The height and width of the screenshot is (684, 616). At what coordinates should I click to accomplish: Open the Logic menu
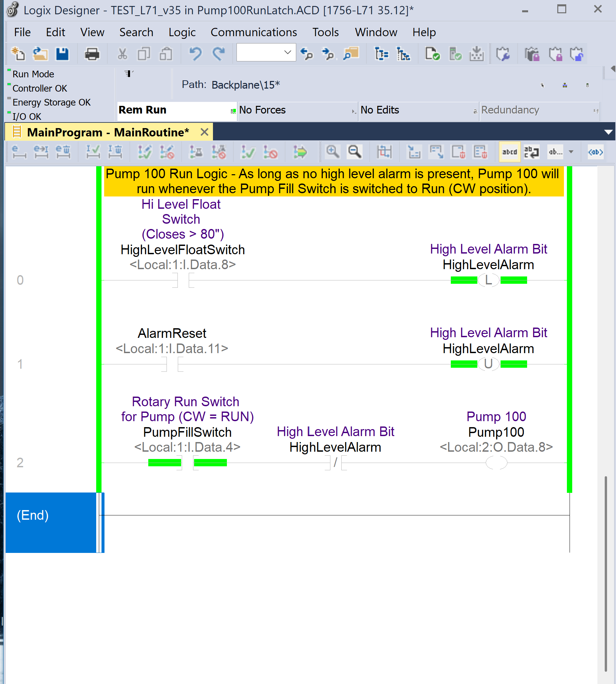182,33
